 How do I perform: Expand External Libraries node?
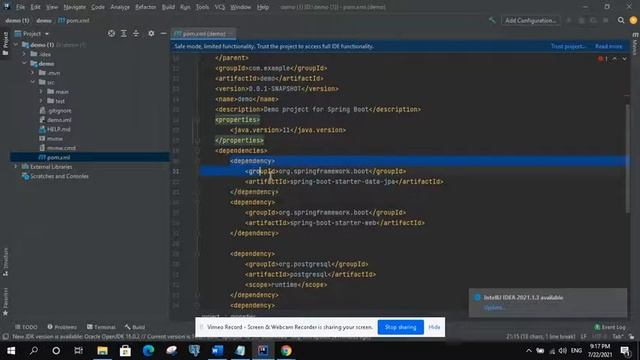pos(16,167)
